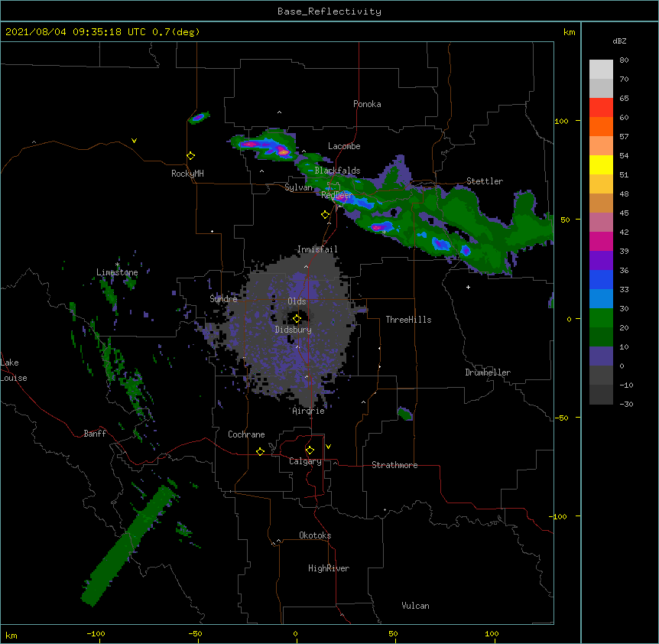659x644 pixels.
Task: Click the km unit label at top right
Action: pos(569,32)
